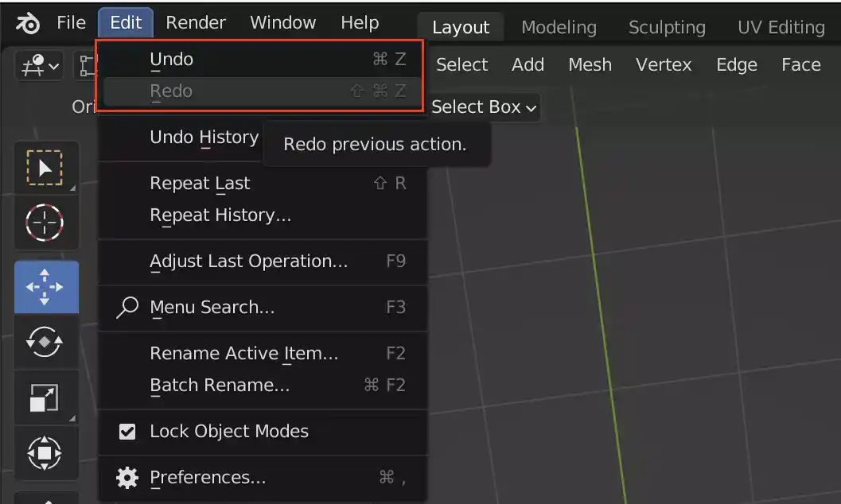Screen dimensions: 841x504
Task: Open Repeat History... entry
Action: point(263,215)
